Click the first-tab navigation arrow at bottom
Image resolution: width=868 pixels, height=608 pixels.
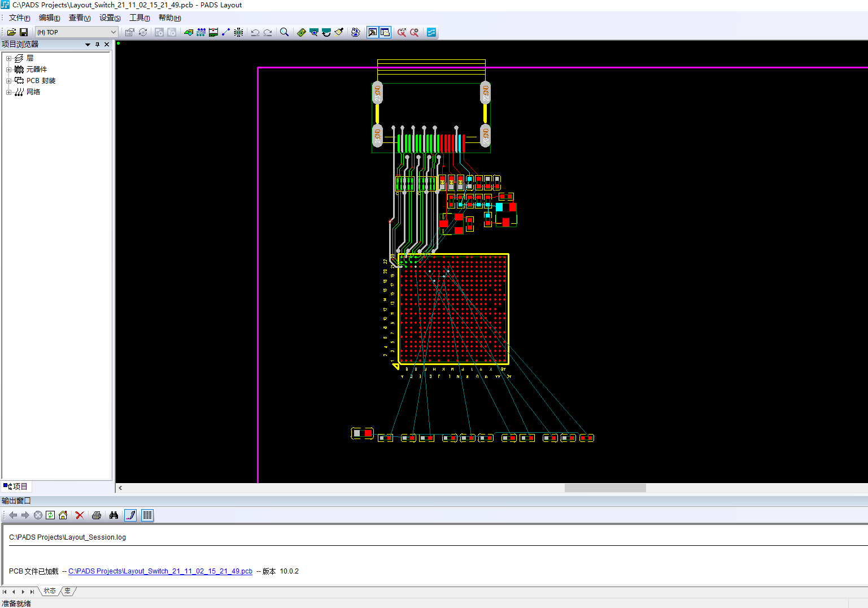(5, 592)
